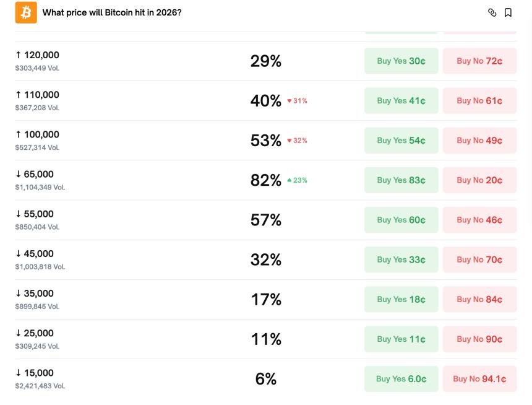Image resolution: width=532 pixels, height=405 pixels.
Task: Buy No 94.1¢ on ↓ 15,000
Action: [479, 378]
